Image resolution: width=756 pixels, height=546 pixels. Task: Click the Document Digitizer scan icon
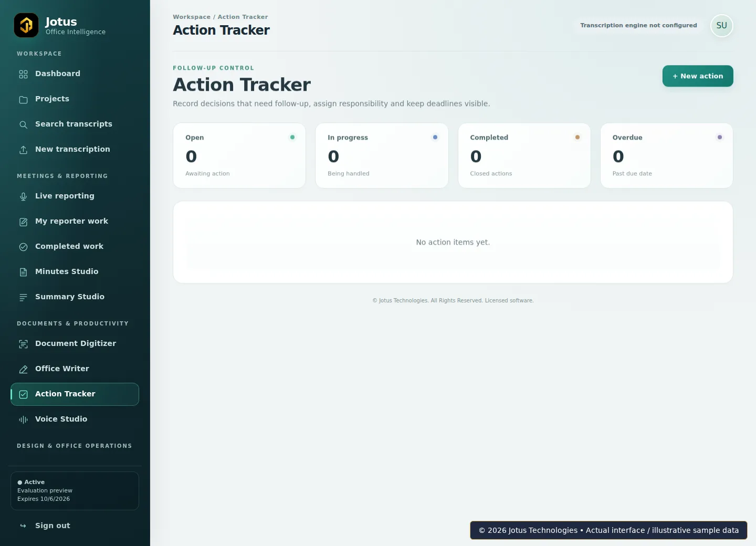(23, 344)
